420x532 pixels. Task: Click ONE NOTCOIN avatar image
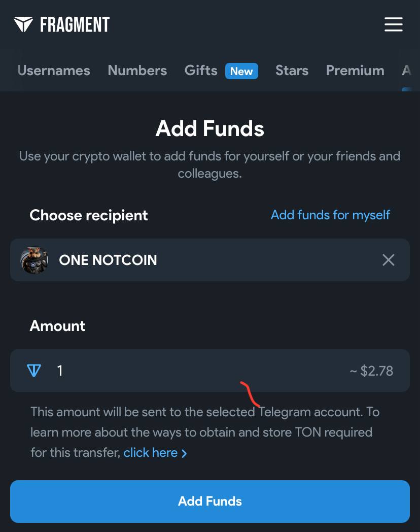click(34, 260)
